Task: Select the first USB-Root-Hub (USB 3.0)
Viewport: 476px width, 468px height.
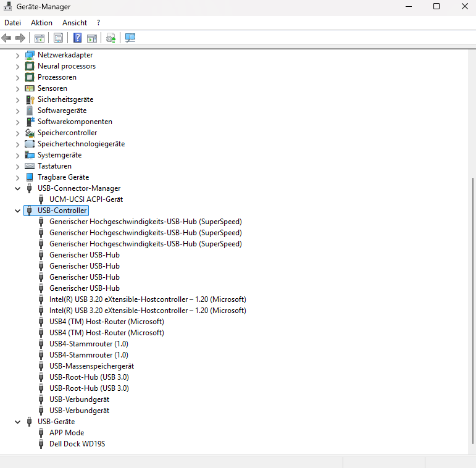Action: coord(89,377)
